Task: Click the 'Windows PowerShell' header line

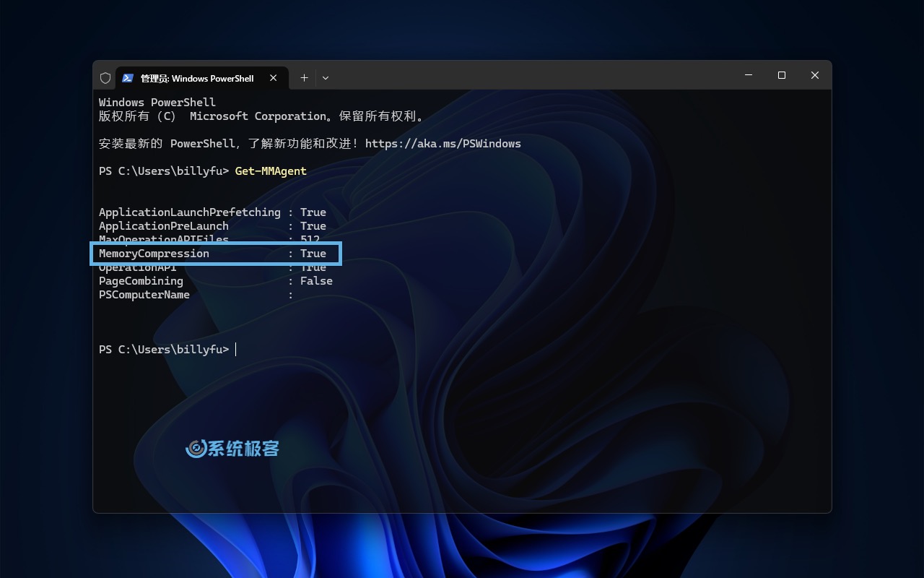Action: (157, 103)
